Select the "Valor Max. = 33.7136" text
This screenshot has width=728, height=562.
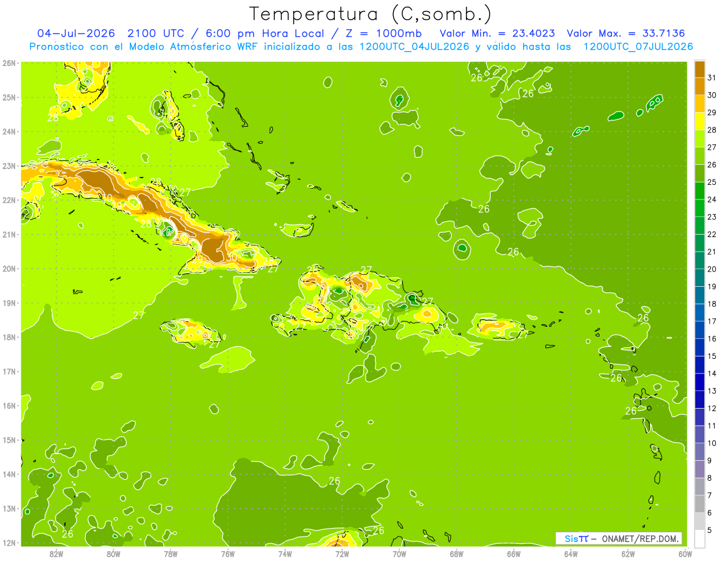click(626, 33)
